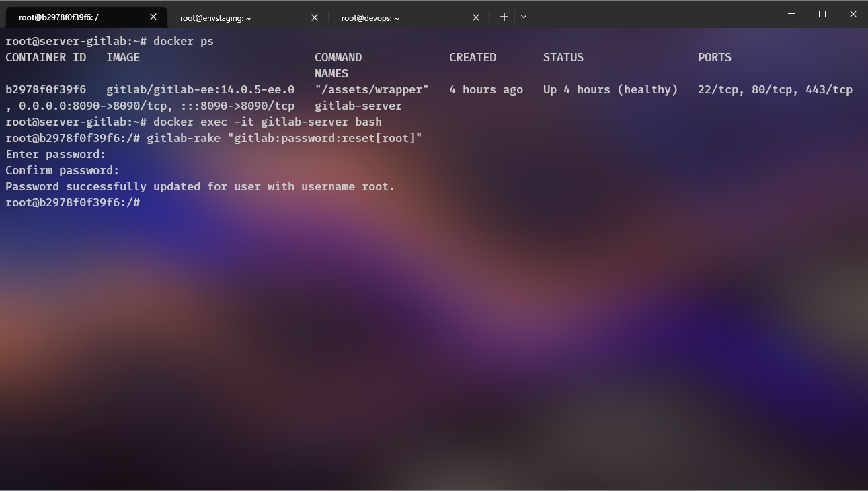Screen dimensions: 868x491
Task: Maximize the terminal window
Action: 822,14
